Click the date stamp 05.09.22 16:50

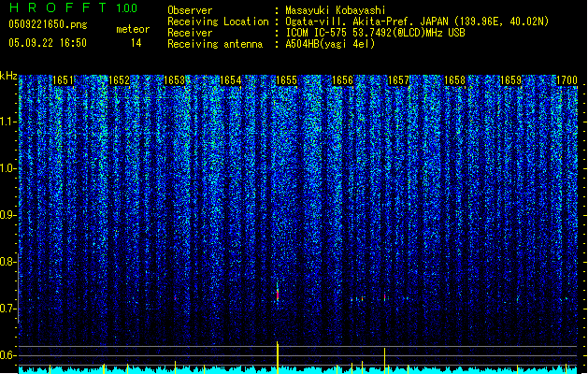[x=48, y=43]
